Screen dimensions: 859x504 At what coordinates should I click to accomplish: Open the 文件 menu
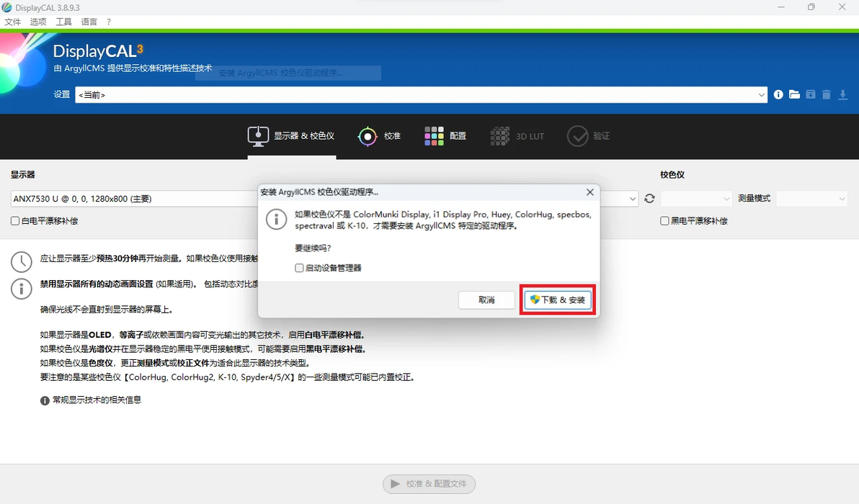click(12, 22)
